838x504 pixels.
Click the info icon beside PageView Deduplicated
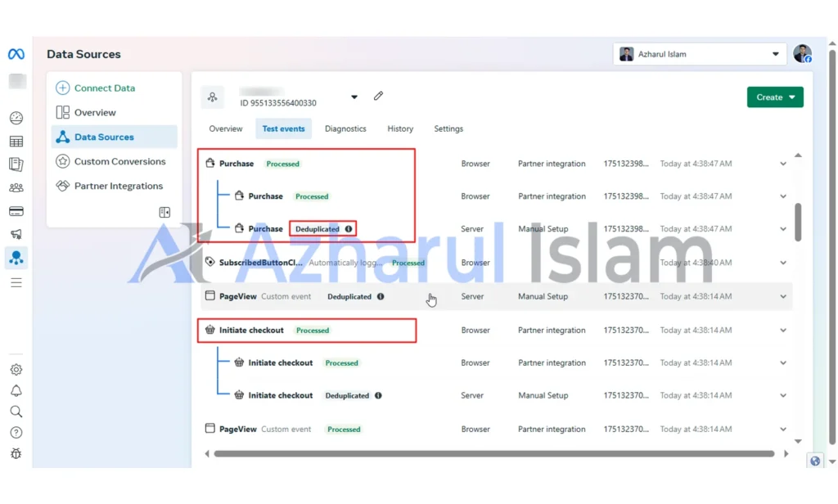381,297
